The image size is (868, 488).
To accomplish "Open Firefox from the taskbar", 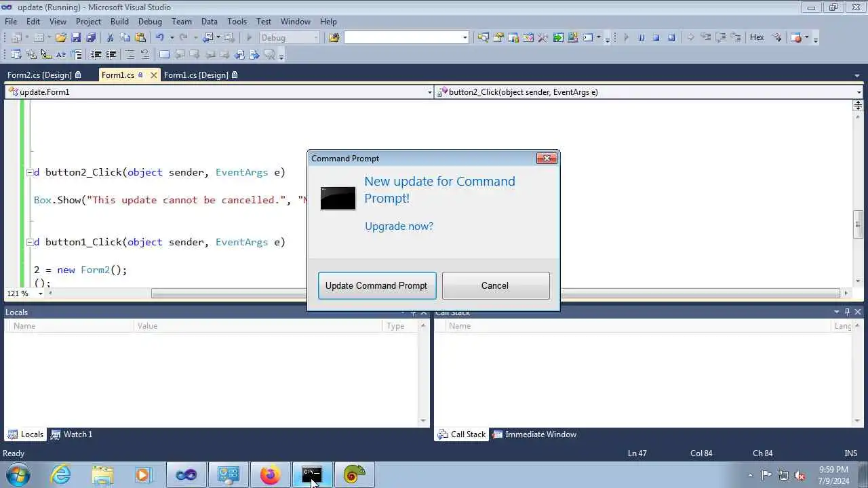I will pos(270,475).
